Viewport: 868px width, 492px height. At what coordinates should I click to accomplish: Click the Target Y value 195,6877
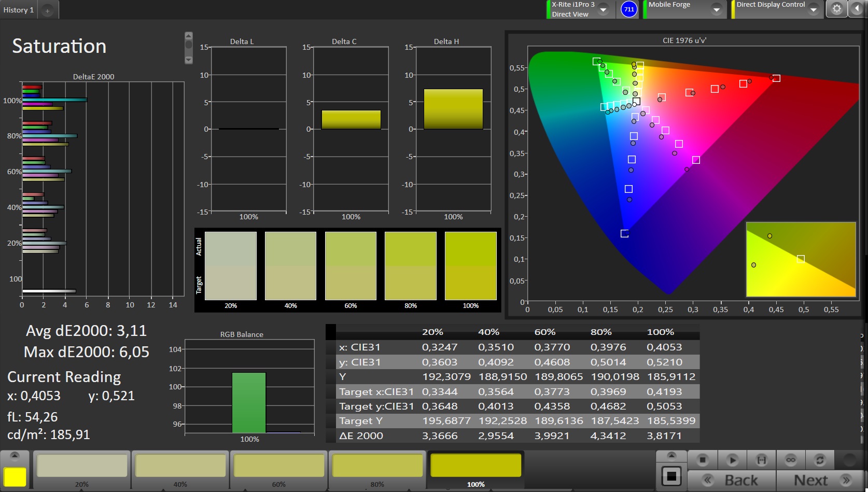446,421
